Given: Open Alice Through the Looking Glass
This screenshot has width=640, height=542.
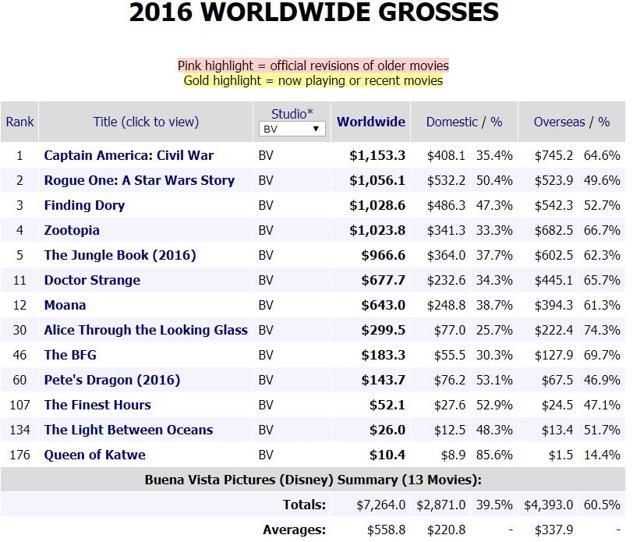Looking at the screenshot, I should [146, 330].
